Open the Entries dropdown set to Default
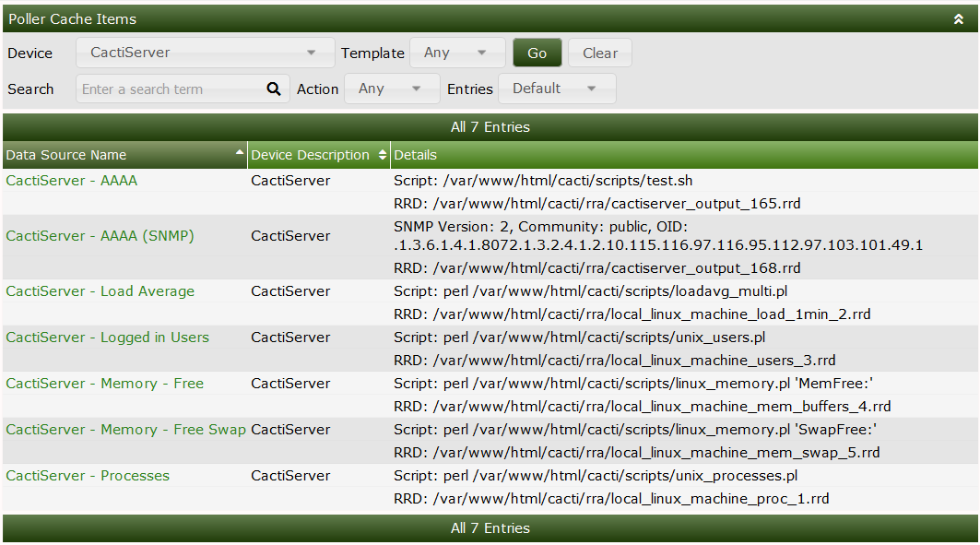Image resolution: width=980 pixels, height=545 pixels. [556, 89]
